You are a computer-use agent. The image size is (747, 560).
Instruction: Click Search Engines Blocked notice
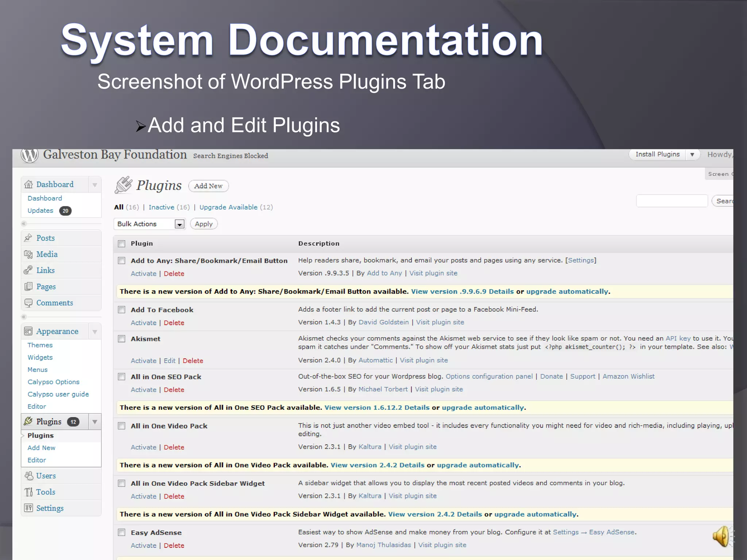point(231,156)
